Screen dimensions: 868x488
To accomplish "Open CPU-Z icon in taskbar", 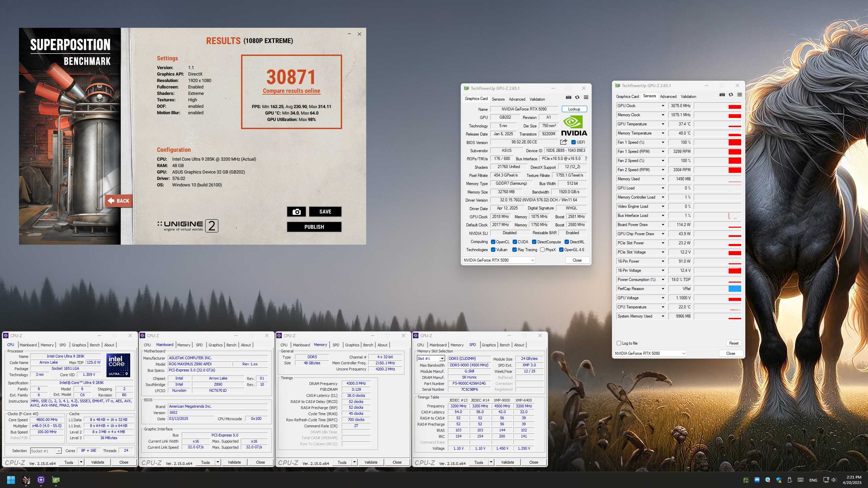I will pos(41,480).
